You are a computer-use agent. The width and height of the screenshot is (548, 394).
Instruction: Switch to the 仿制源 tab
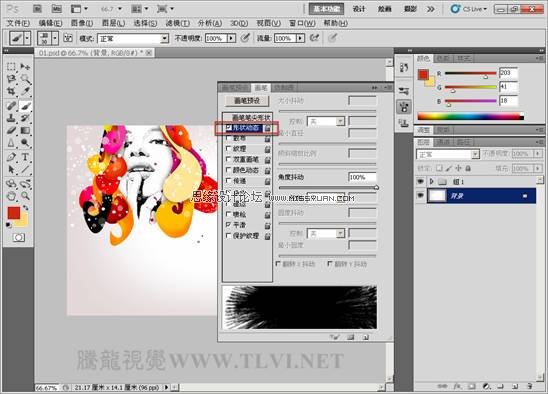pyautogui.click(x=283, y=87)
